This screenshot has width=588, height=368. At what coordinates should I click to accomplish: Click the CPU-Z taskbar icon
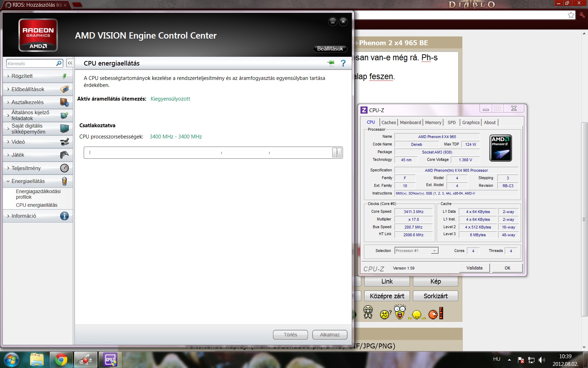(110, 360)
